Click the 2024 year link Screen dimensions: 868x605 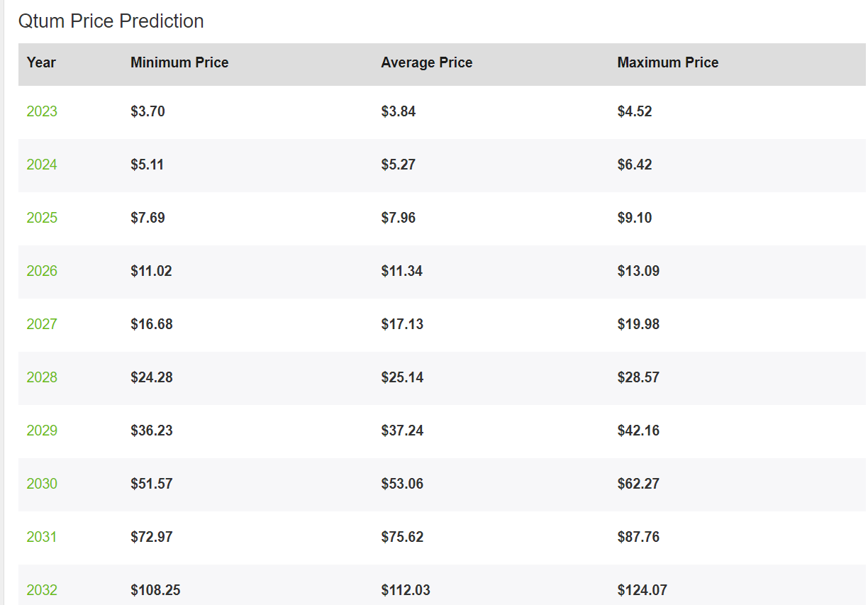point(42,165)
